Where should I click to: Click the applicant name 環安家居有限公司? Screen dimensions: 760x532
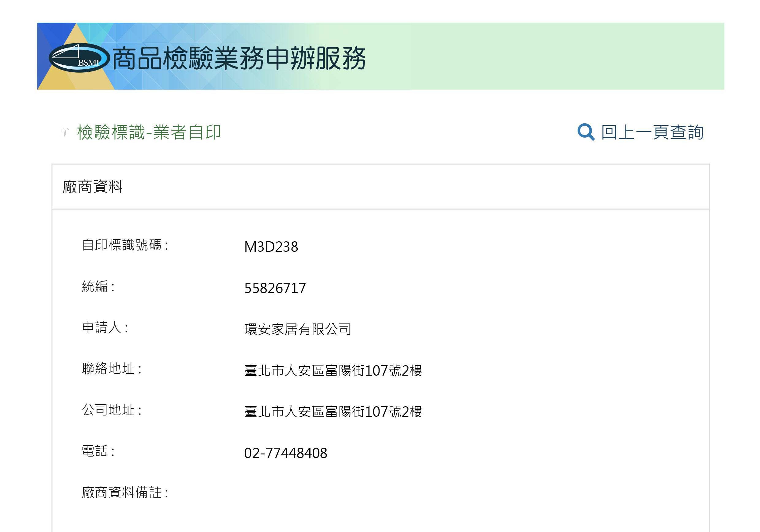tap(298, 329)
